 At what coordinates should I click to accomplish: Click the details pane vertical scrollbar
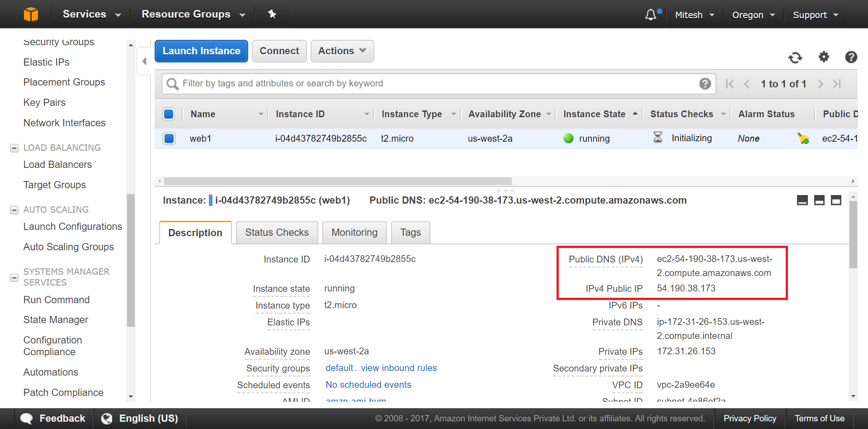tap(853, 235)
